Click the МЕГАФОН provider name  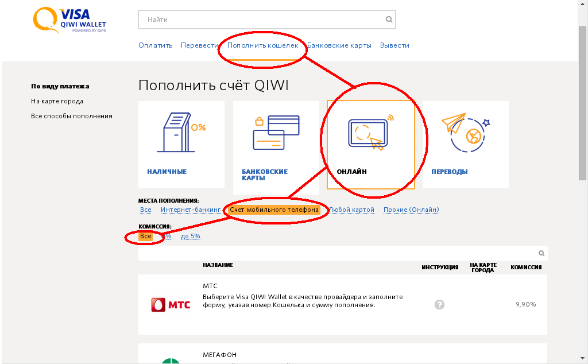(x=220, y=355)
